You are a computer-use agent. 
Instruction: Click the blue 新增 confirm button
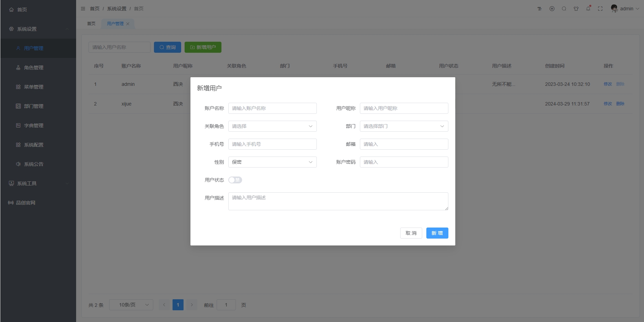tap(437, 233)
